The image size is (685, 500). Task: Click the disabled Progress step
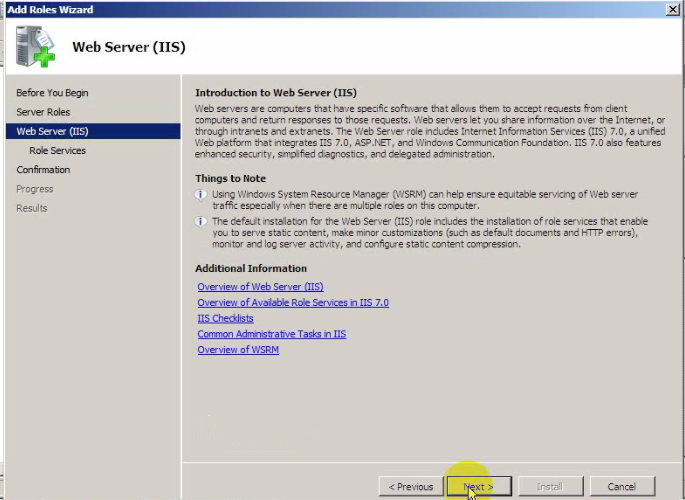[35, 189]
